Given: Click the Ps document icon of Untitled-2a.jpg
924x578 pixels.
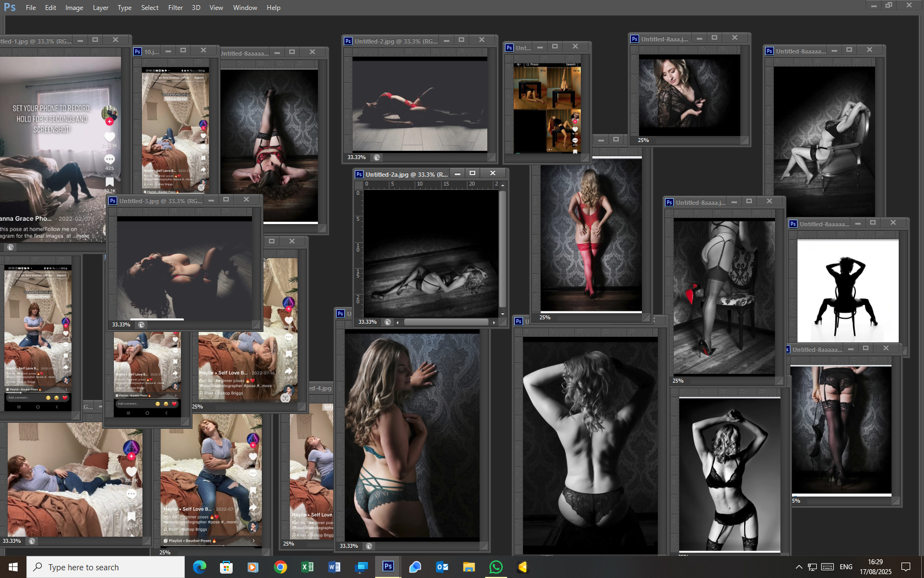Looking at the screenshot, I should 359,175.
